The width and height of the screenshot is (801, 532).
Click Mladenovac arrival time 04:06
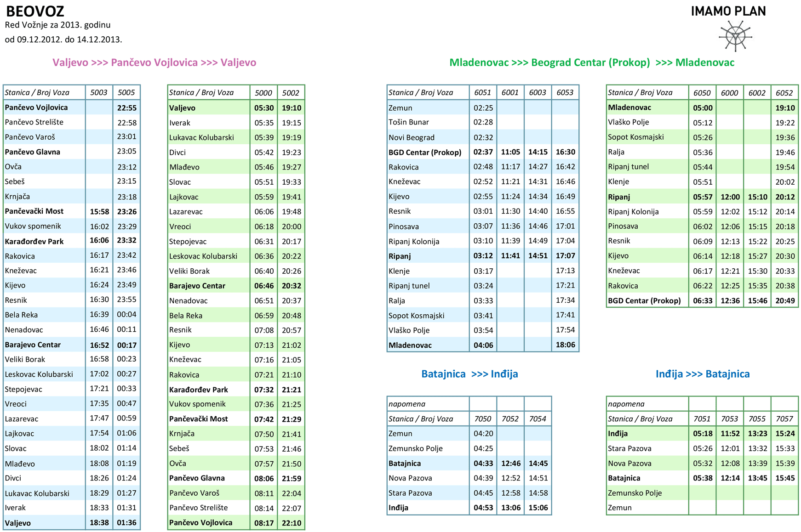click(x=483, y=345)
